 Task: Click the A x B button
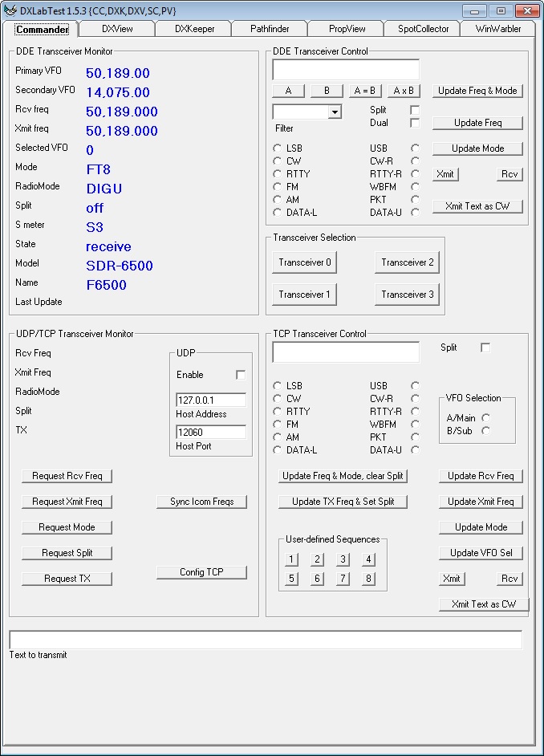click(x=404, y=91)
